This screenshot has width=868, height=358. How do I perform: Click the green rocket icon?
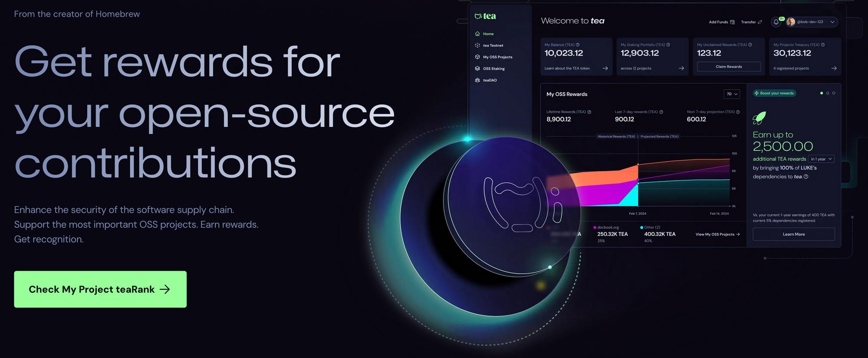tap(759, 118)
